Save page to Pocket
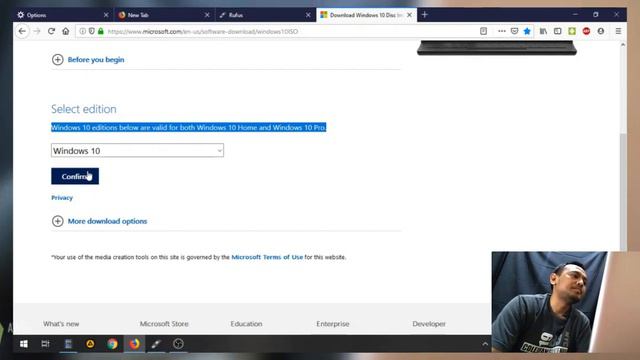Viewport: 640px width, 360px height. (x=515, y=31)
